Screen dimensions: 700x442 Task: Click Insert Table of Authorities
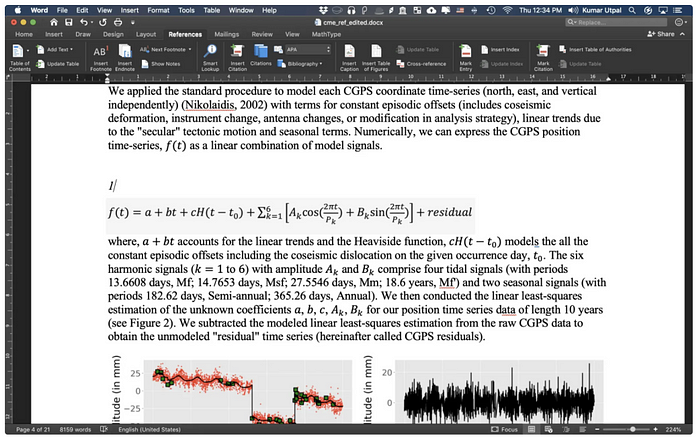point(595,50)
